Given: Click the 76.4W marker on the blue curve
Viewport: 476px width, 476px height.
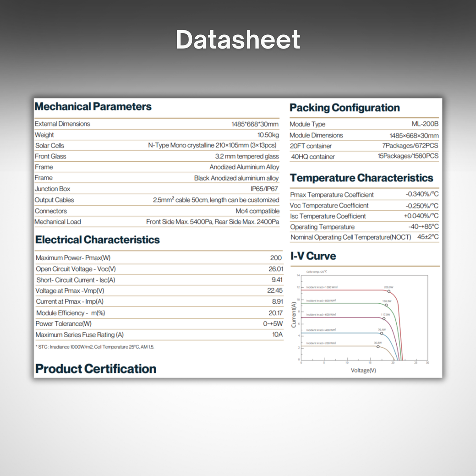Looking at the screenshot, I should 382,333.
